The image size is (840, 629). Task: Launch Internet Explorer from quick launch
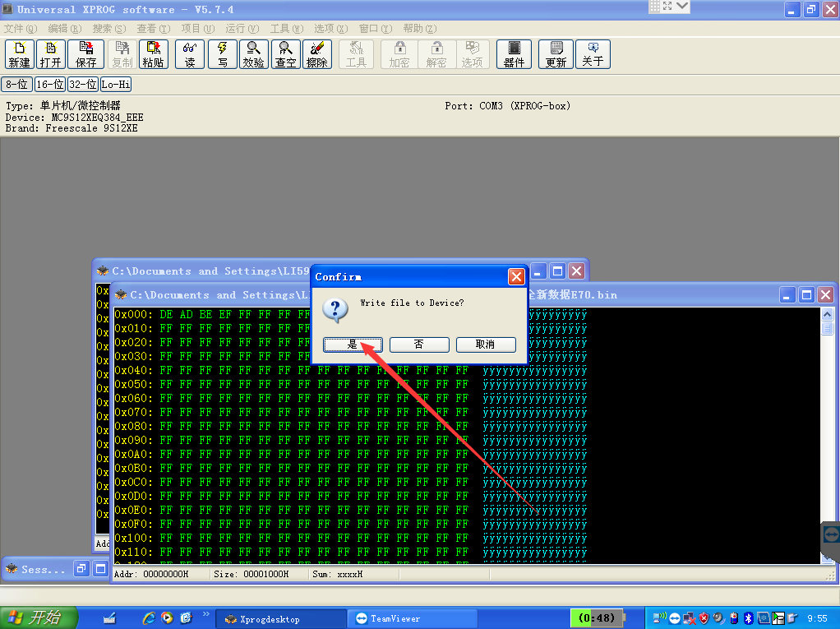[149, 618]
